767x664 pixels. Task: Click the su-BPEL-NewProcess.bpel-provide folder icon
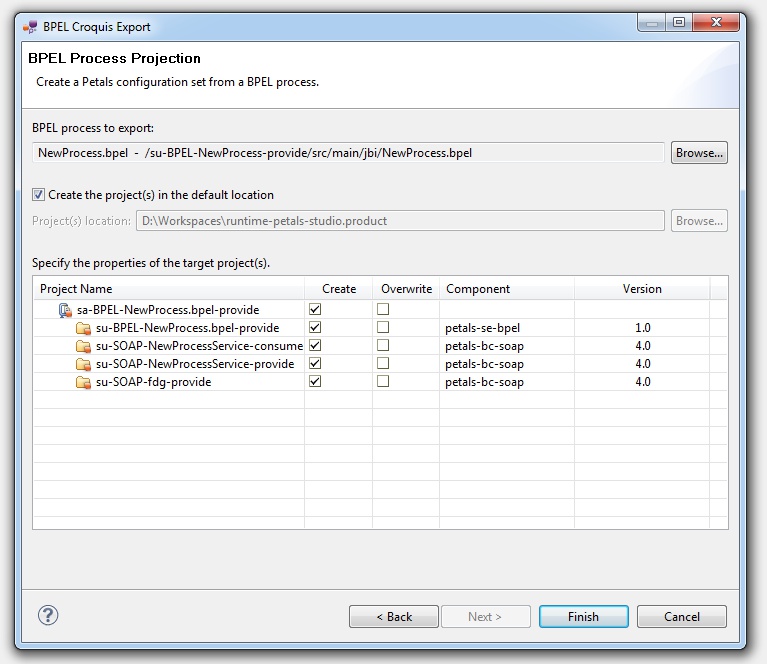83,328
